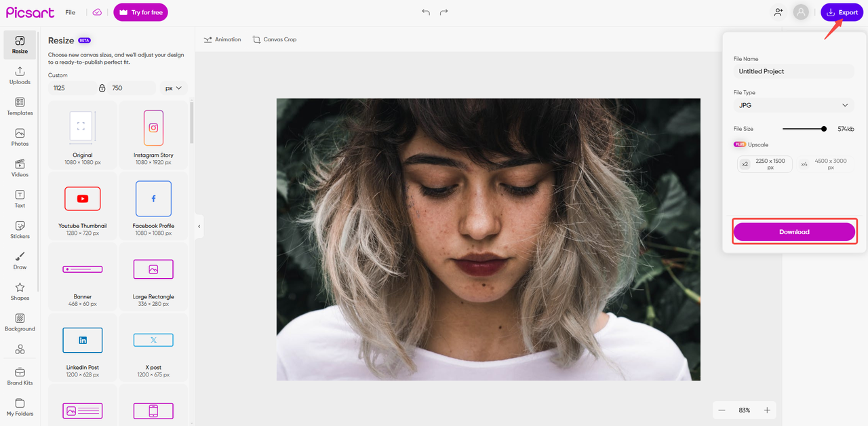Open the Videos panel
The image size is (868, 426).
[20, 168]
